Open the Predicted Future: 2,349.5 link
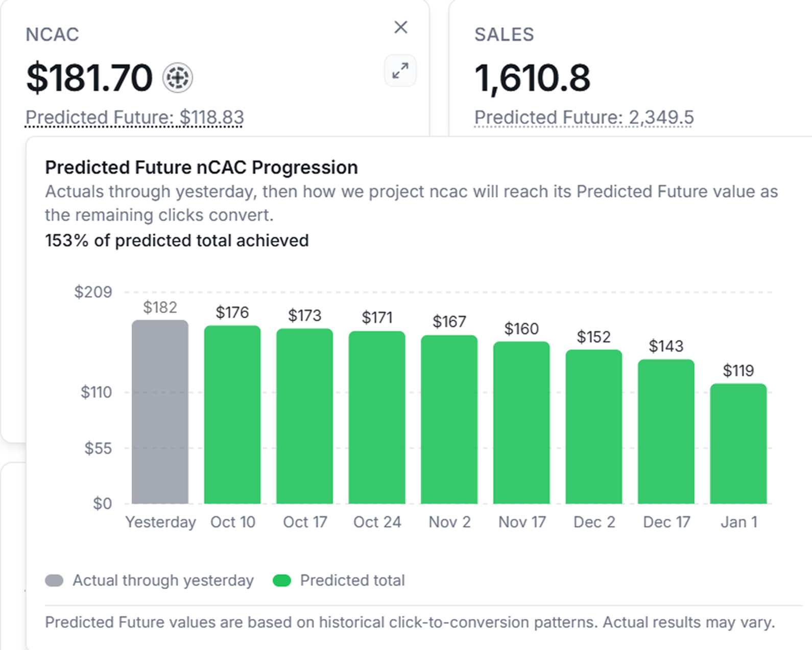Image resolution: width=812 pixels, height=650 pixels. [x=584, y=118]
